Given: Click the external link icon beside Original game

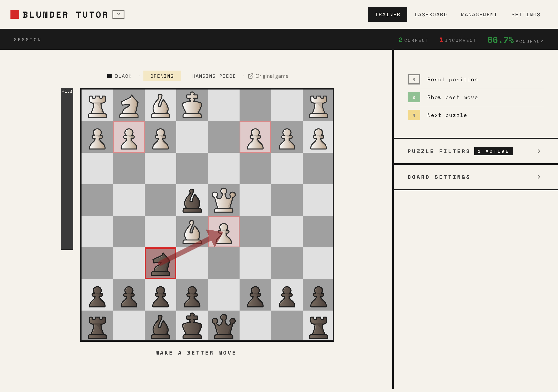Looking at the screenshot, I should [251, 76].
